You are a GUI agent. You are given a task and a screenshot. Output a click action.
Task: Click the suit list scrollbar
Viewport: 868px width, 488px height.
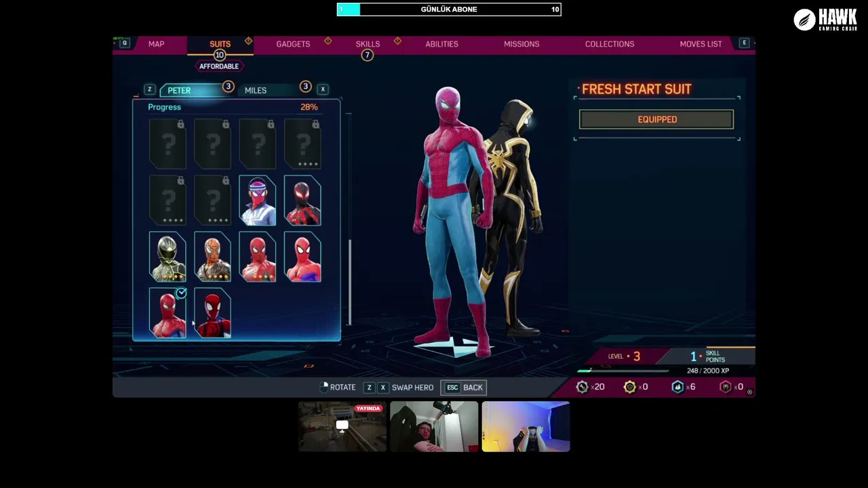[350, 282]
